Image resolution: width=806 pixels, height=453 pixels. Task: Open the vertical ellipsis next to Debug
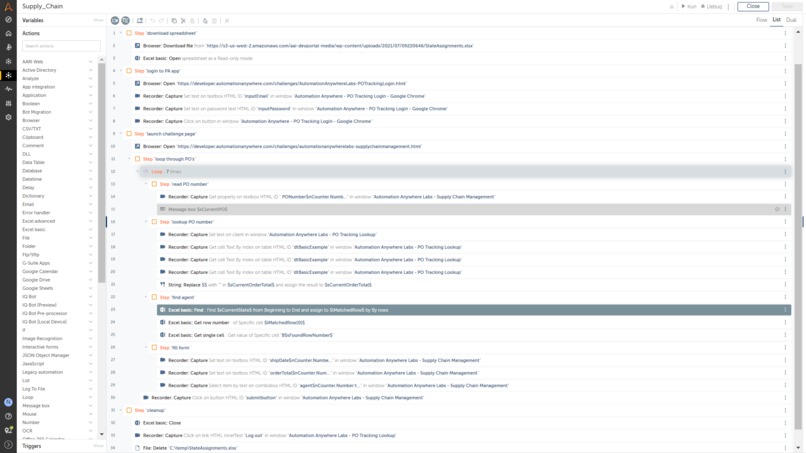728,7
